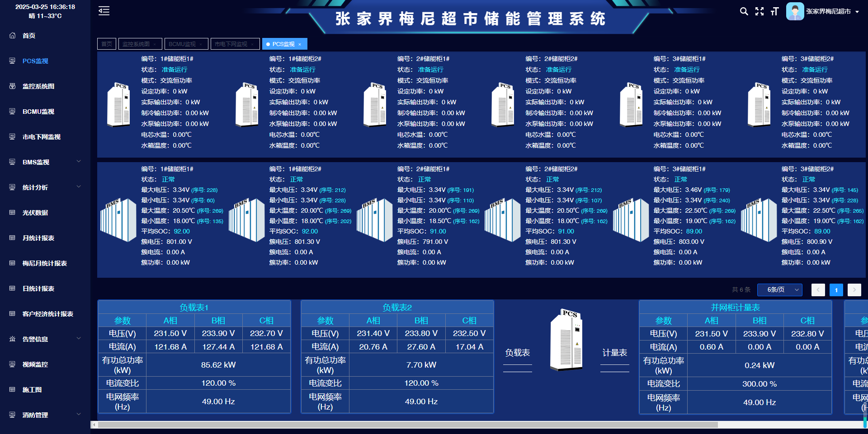Click the BMS battery image of 2#储能柜1#

[374, 220]
